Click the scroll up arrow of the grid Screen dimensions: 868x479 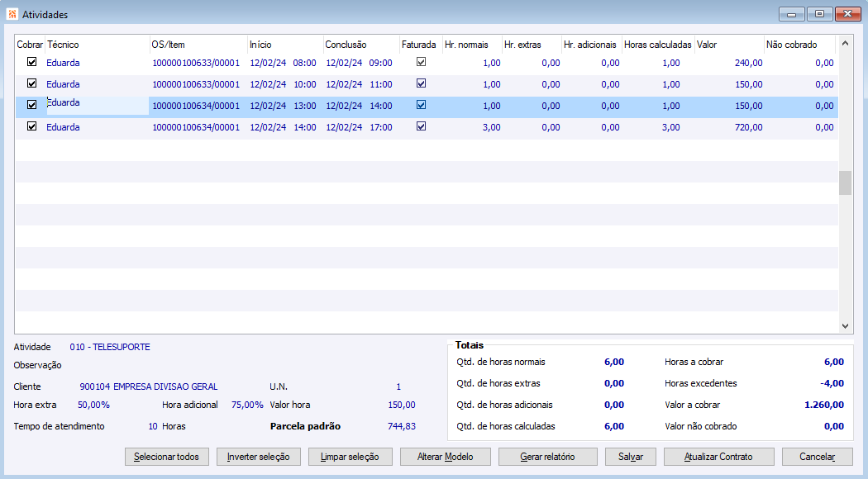tap(845, 44)
